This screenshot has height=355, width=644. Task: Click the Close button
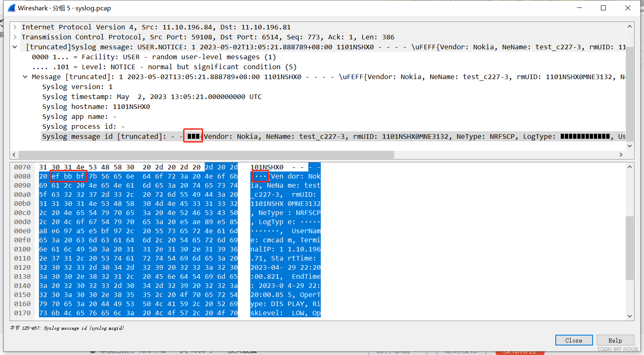click(x=574, y=340)
